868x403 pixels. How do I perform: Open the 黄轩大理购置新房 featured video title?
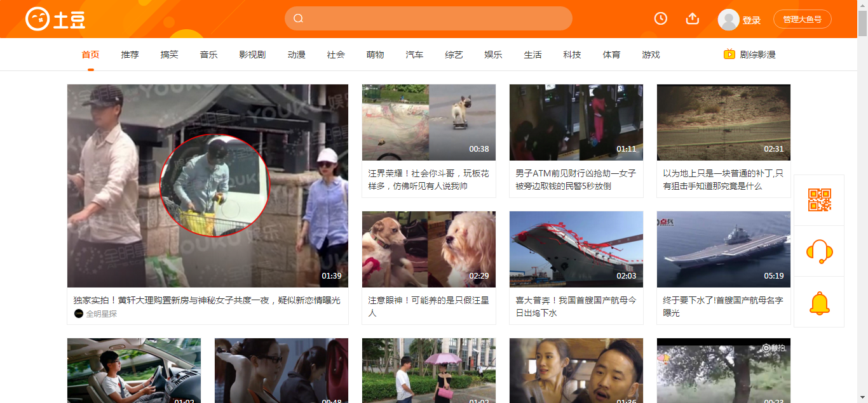[207, 300]
